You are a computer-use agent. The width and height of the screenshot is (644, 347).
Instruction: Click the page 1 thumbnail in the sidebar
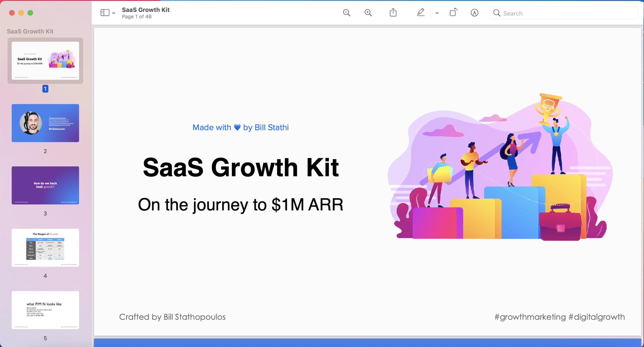45,61
